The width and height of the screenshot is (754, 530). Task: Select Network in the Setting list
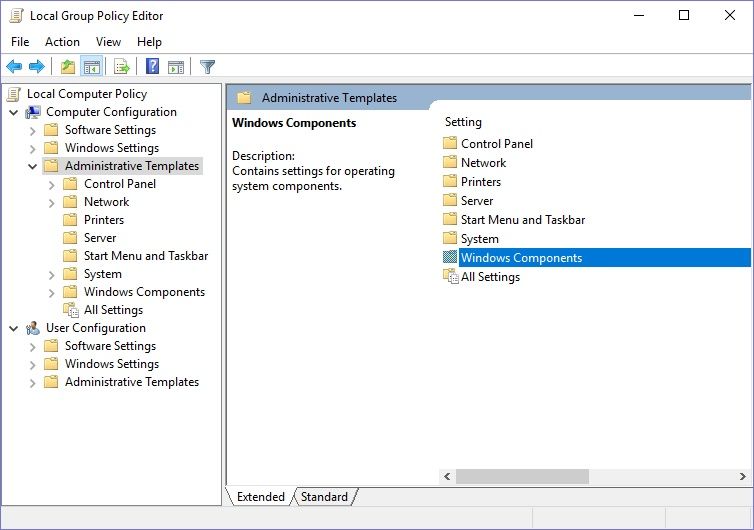[x=483, y=163]
